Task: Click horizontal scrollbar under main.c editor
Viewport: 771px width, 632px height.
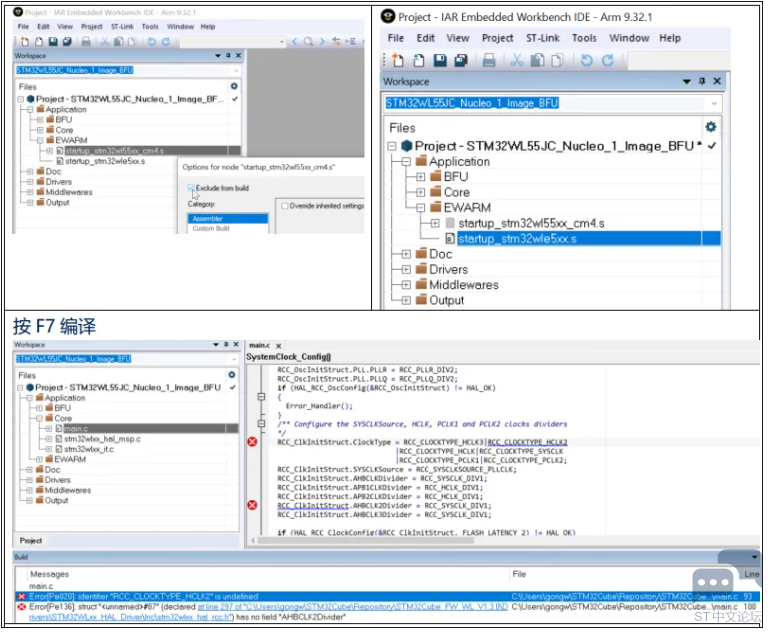Action: (365, 540)
